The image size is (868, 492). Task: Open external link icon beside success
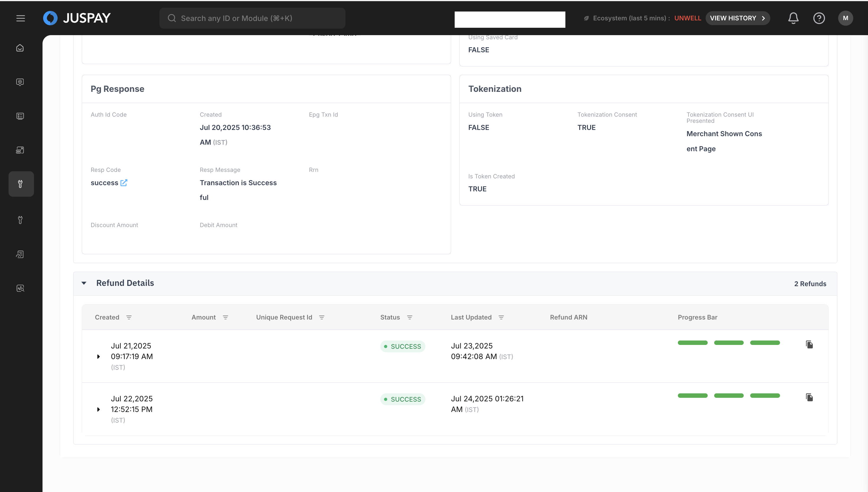point(124,183)
